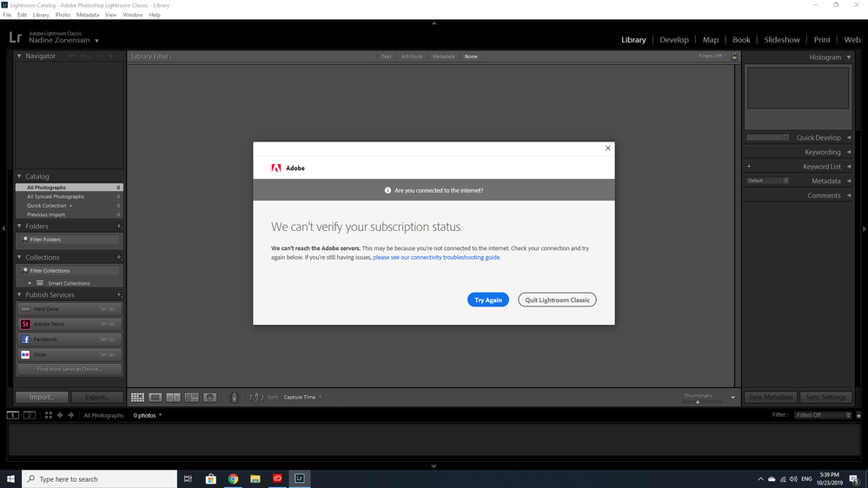The width and height of the screenshot is (868, 488).
Task: Expand the Comments panel
Action: pyautogui.click(x=849, y=195)
